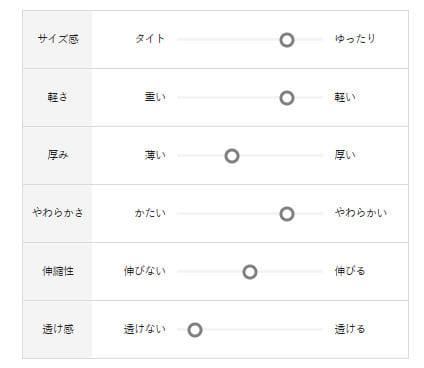This screenshot has height=368, width=424.
Task: Click the 厚み slider handle
Action: (x=232, y=156)
